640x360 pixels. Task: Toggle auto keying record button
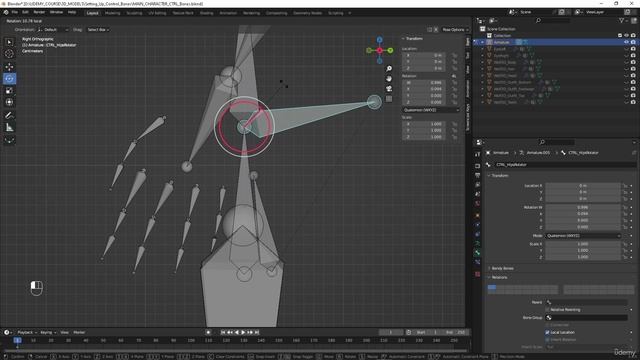coord(208,332)
